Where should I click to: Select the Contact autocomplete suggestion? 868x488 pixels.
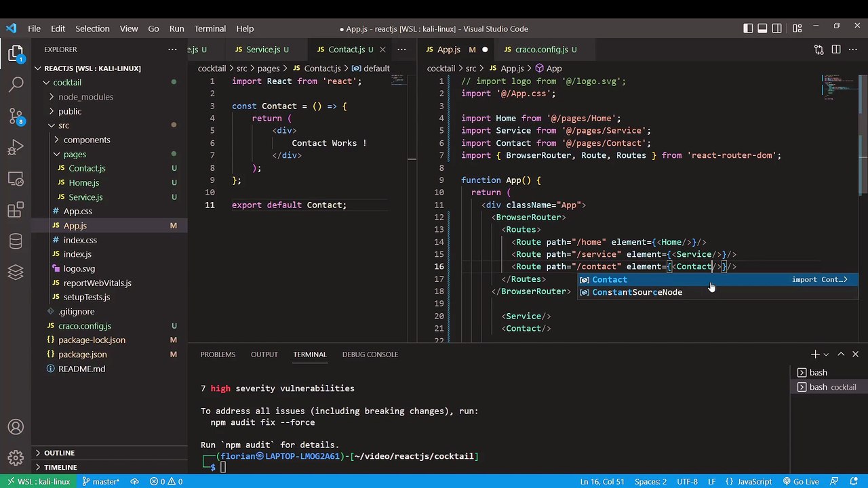(717, 279)
